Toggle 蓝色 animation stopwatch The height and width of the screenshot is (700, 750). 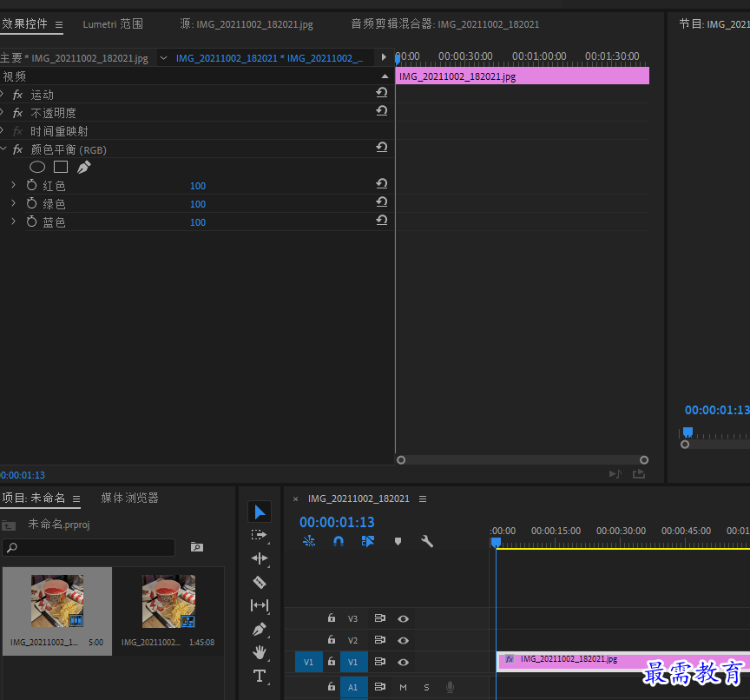pyautogui.click(x=31, y=221)
